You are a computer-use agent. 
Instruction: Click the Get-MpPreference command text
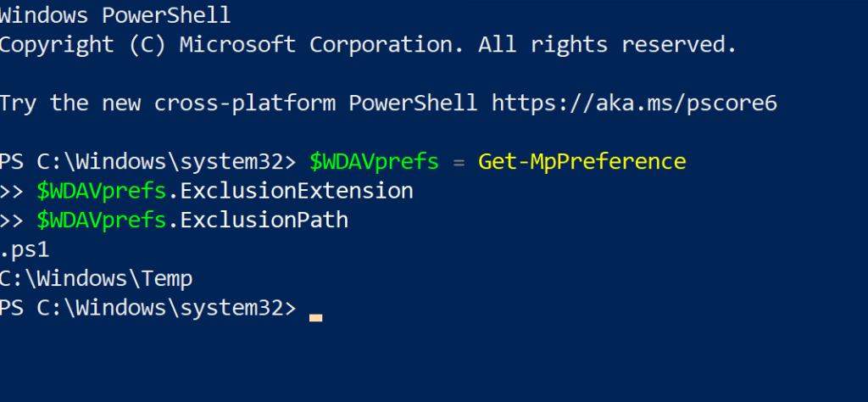pyautogui.click(x=581, y=161)
